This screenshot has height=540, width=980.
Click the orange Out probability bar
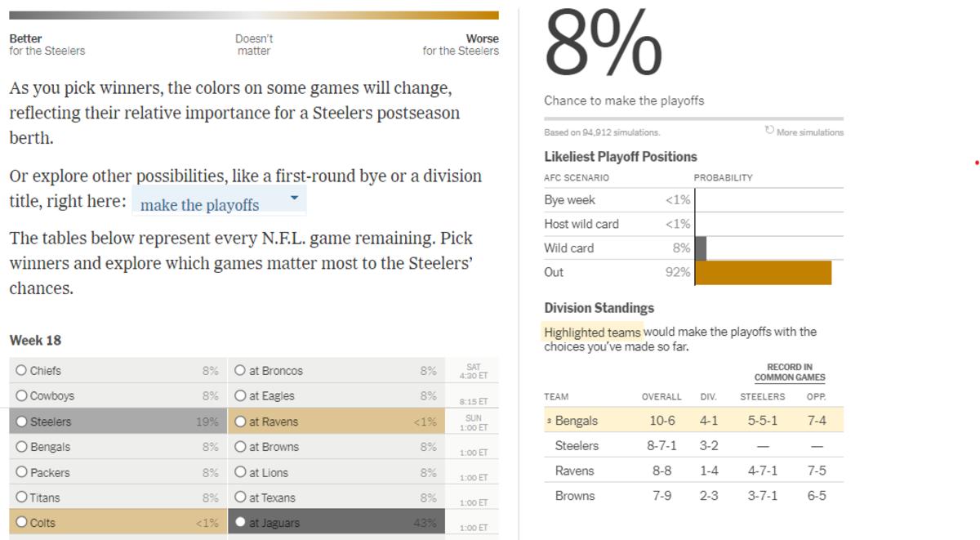763,273
